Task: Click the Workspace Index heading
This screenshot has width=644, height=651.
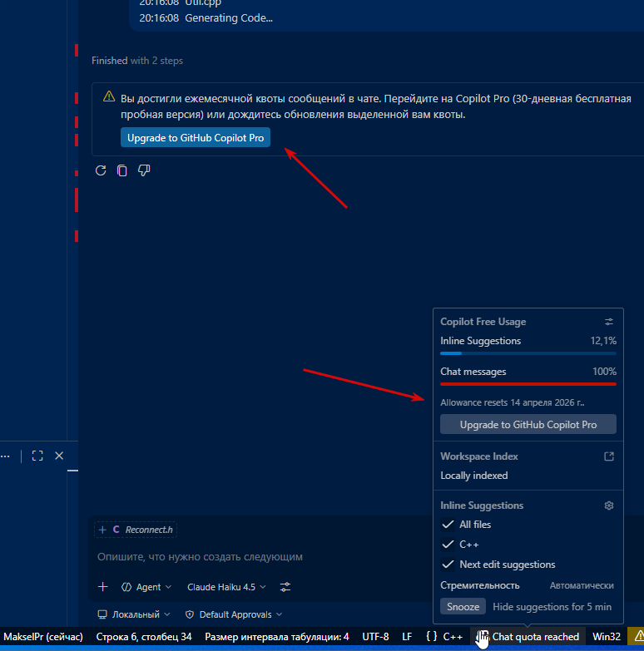Action: pyautogui.click(x=478, y=456)
